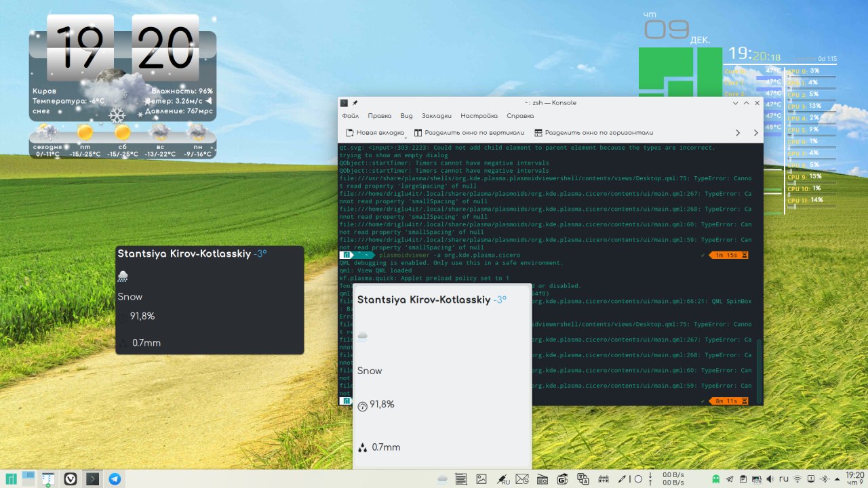Click the Stantsiya Kirov-Kotlasskiy title in dark widget
Viewport: 868px width, 488px height.
click(x=185, y=253)
